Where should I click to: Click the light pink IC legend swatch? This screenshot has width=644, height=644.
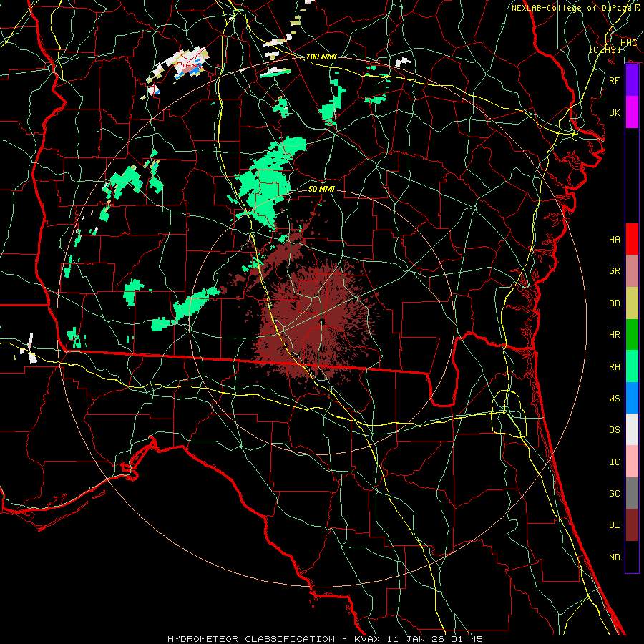pos(632,462)
